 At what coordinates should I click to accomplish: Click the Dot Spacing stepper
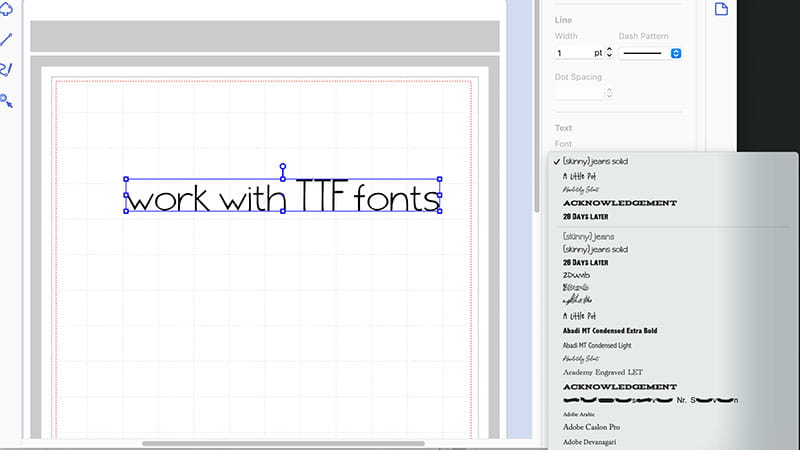(x=608, y=93)
